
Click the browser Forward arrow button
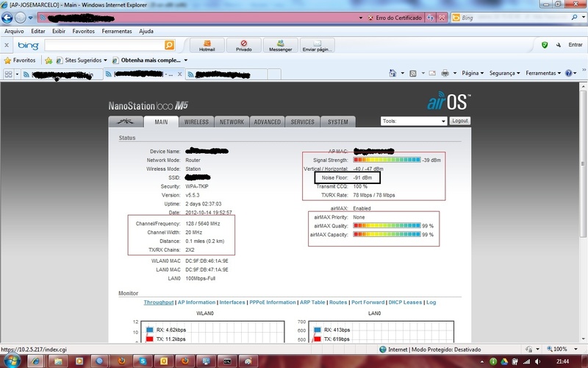click(x=21, y=18)
